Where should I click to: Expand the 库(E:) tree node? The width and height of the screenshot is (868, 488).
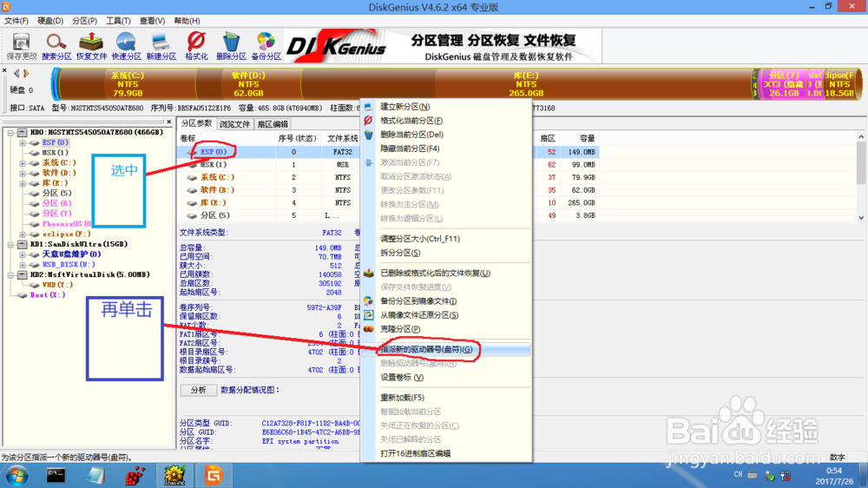(x=23, y=183)
